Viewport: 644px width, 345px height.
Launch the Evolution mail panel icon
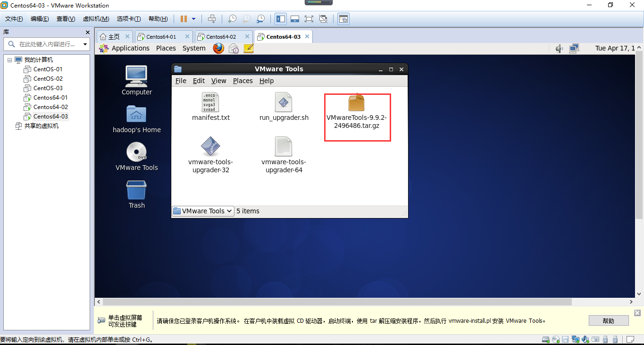tap(234, 48)
